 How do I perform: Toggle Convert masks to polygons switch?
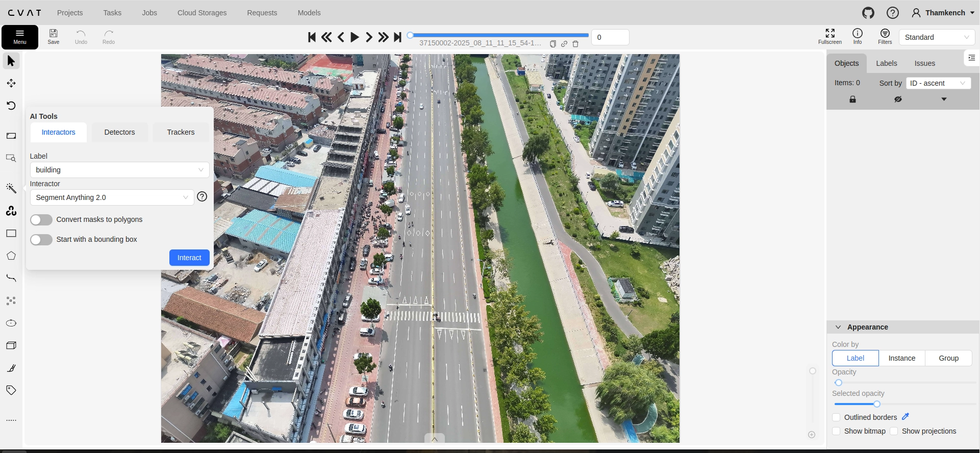(41, 220)
